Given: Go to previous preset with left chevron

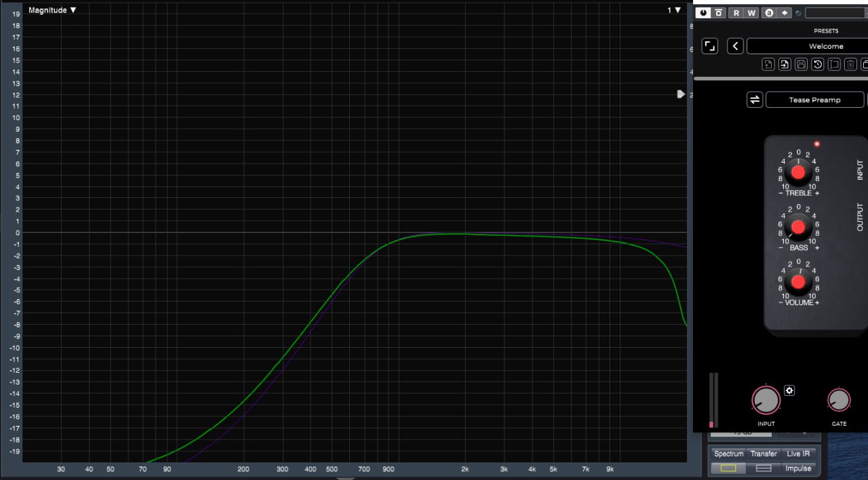Looking at the screenshot, I should 735,46.
